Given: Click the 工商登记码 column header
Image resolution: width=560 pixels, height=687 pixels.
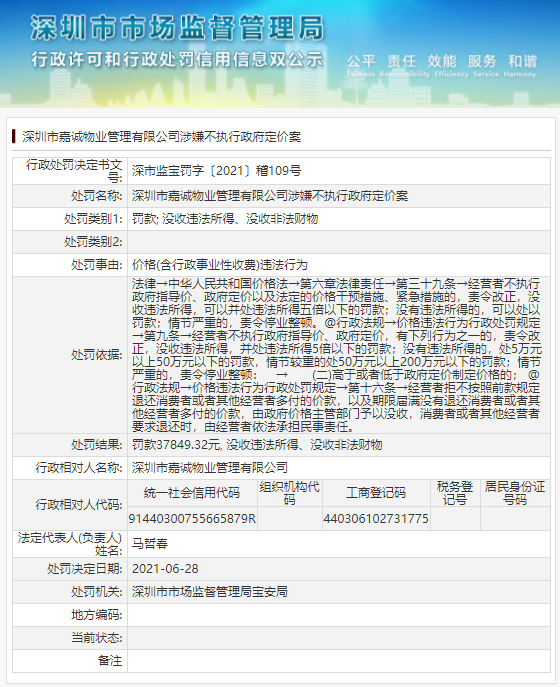Looking at the screenshot, I should 376,493.
